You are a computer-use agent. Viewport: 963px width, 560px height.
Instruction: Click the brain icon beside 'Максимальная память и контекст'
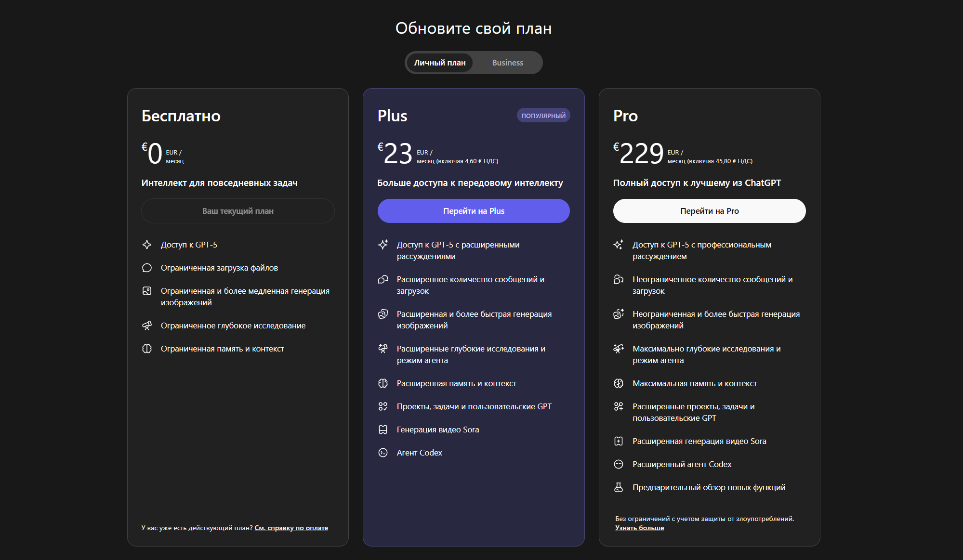pyautogui.click(x=619, y=383)
